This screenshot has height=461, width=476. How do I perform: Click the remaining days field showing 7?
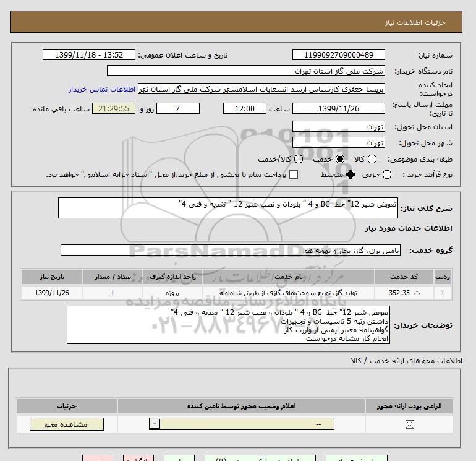[178, 108]
